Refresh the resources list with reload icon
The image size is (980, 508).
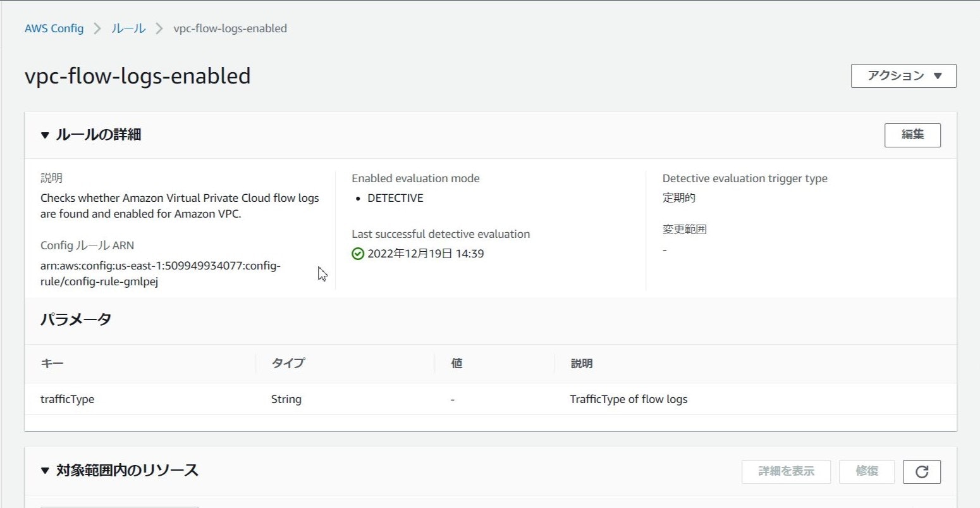(922, 471)
